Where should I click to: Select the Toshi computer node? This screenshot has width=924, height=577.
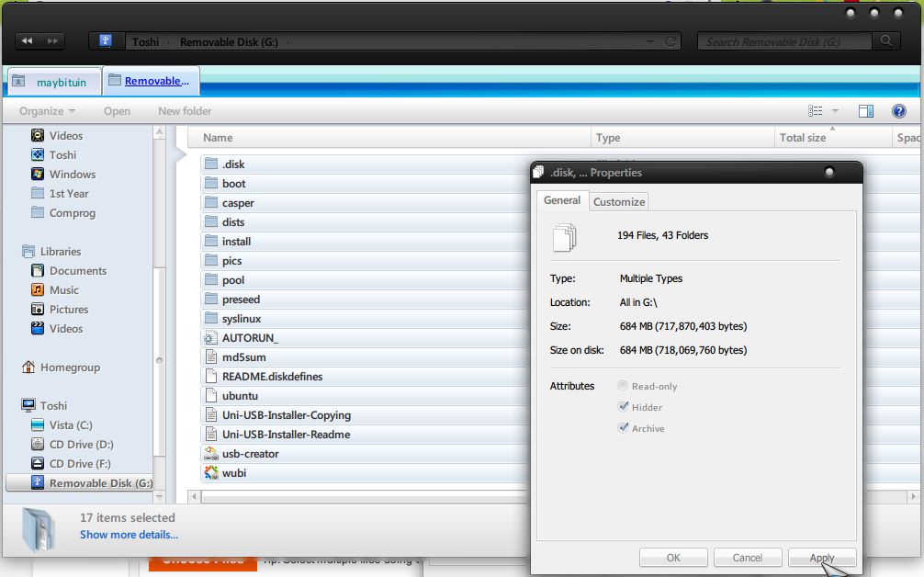coord(44,405)
